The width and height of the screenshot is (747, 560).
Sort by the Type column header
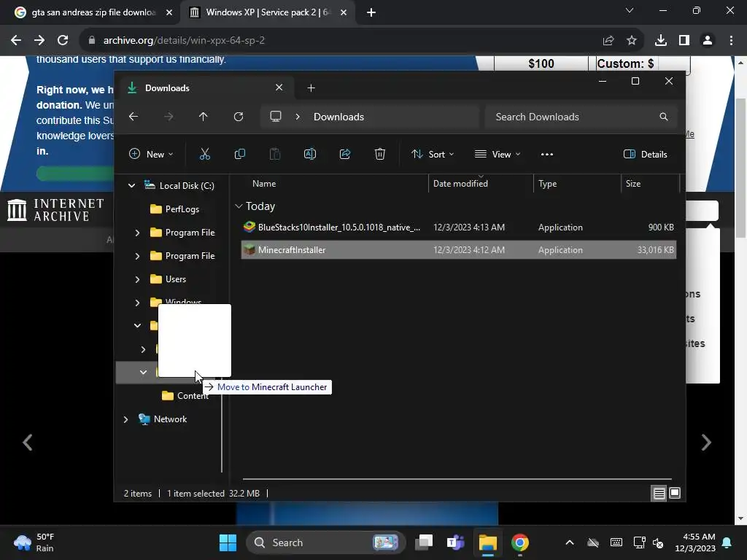[547, 184]
